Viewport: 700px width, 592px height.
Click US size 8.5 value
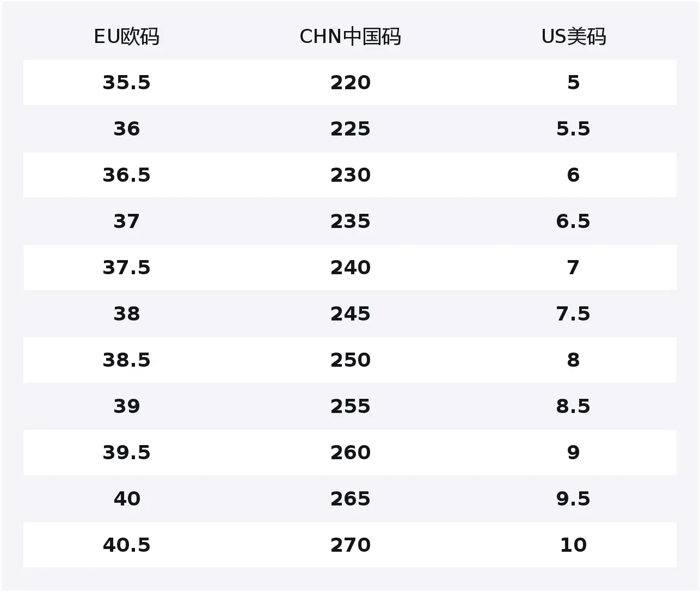coord(573,406)
